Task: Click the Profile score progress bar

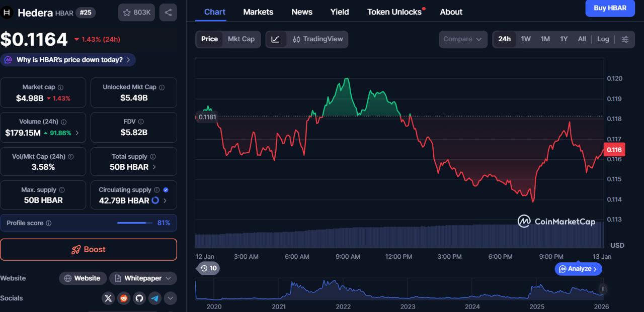Action: point(134,223)
